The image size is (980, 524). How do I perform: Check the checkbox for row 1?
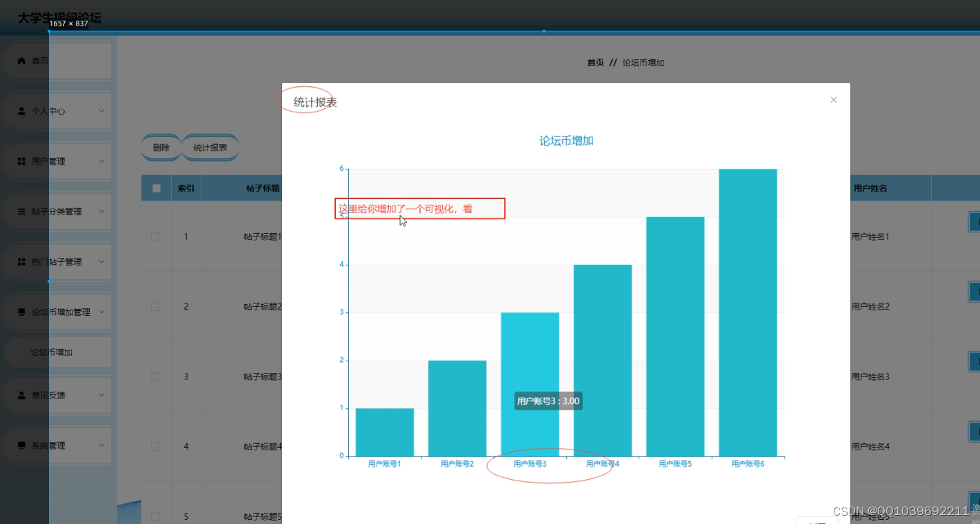pyautogui.click(x=155, y=236)
